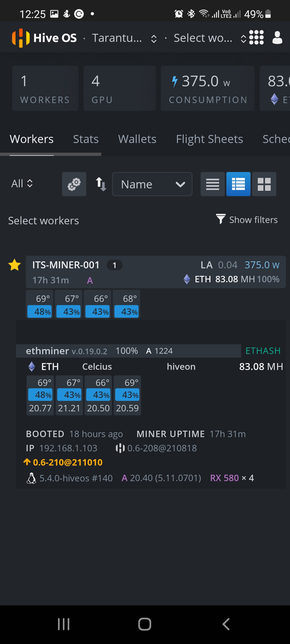The height and width of the screenshot is (644, 290).
Task: Tap the Android recent apps button
Action: coord(64,624)
